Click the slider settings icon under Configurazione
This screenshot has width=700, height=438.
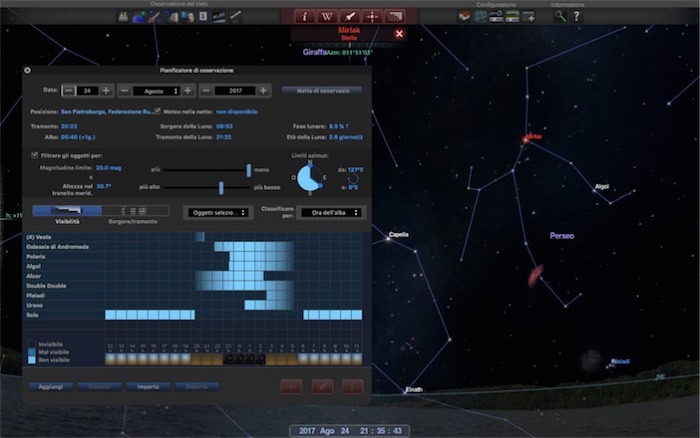coord(496,17)
